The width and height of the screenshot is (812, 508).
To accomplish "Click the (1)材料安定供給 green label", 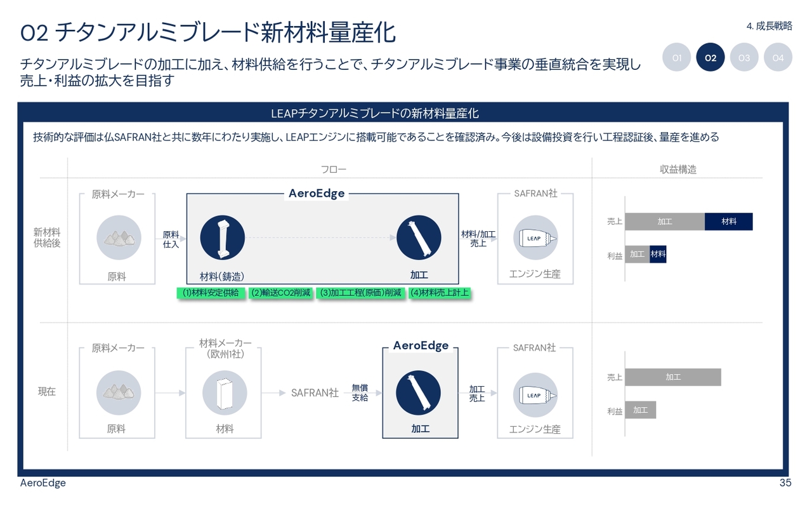I will point(211,293).
